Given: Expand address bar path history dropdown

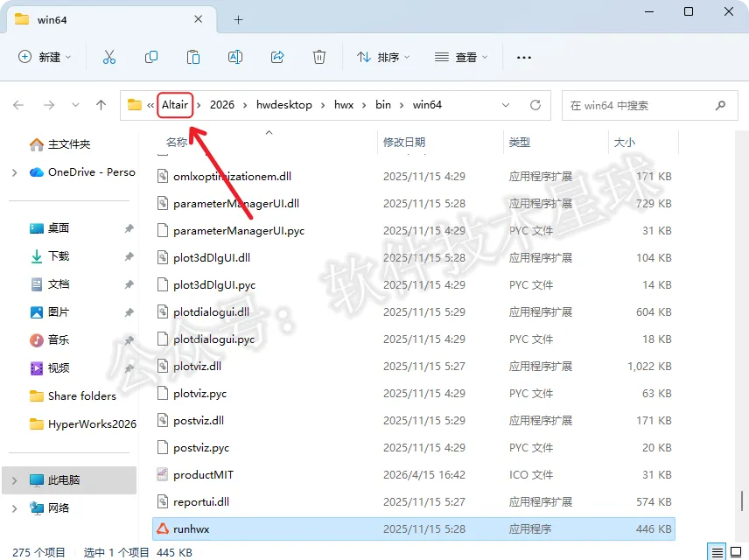Looking at the screenshot, I should click(x=506, y=105).
